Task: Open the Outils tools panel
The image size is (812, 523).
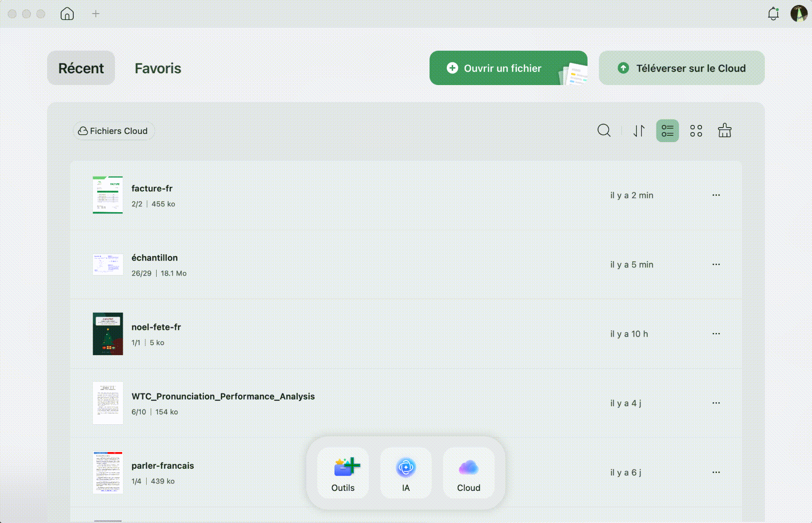Action: (x=343, y=473)
